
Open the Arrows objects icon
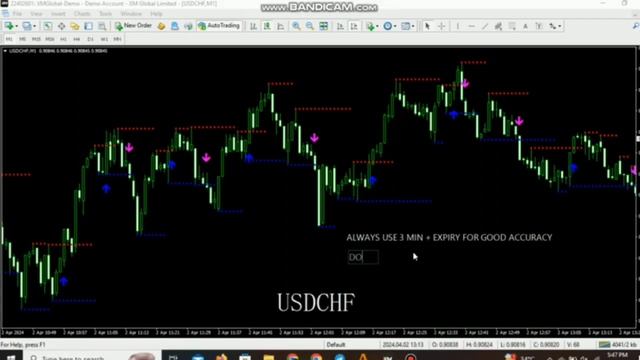pos(553,26)
